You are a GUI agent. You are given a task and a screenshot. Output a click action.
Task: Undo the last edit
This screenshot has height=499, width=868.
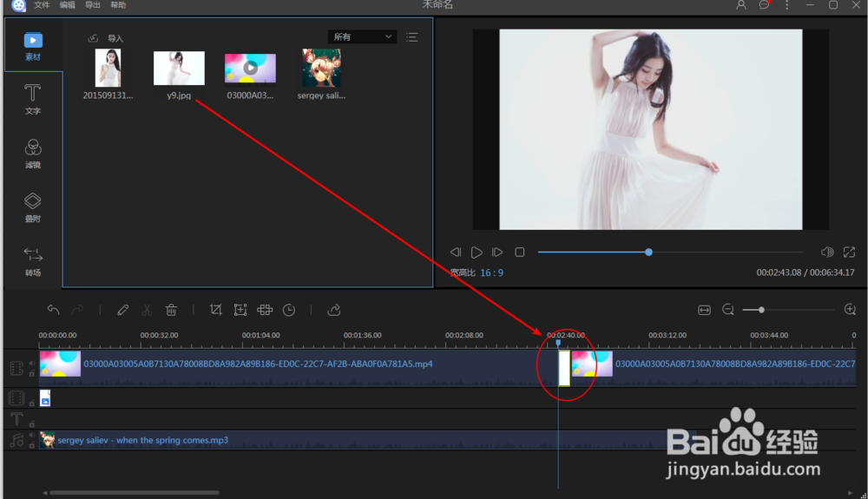coord(53,310)
